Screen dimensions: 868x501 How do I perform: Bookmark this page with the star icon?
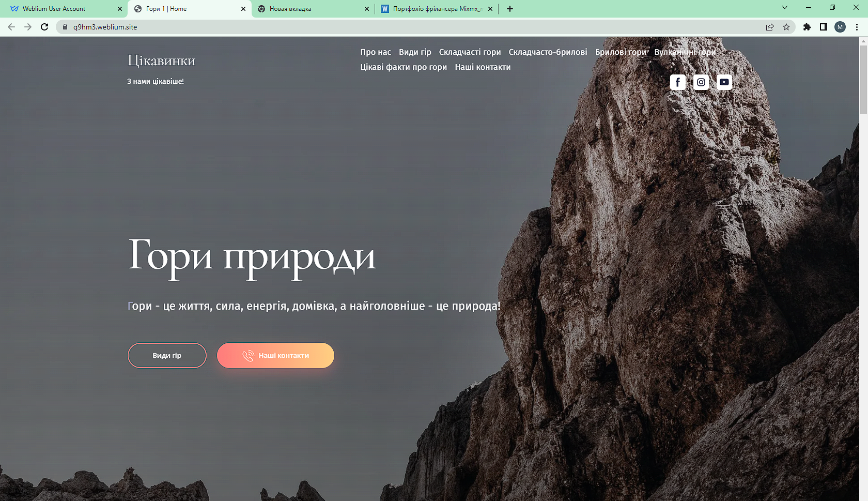786,27
